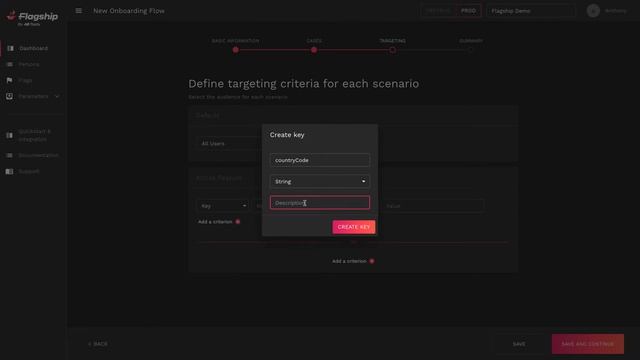Select the PROD environment toggle

tap(468, 11)
